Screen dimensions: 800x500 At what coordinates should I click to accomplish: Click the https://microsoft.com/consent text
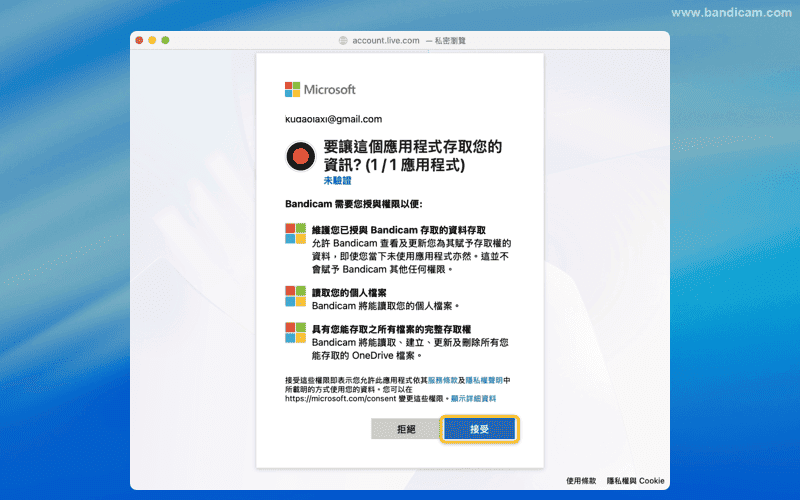[341, 398]
